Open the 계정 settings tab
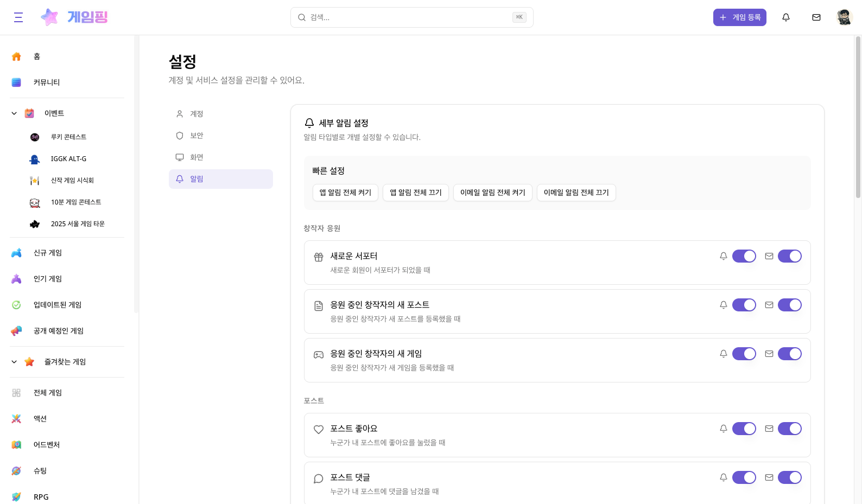This screenshot has width=862, height=504. [221, 114]
